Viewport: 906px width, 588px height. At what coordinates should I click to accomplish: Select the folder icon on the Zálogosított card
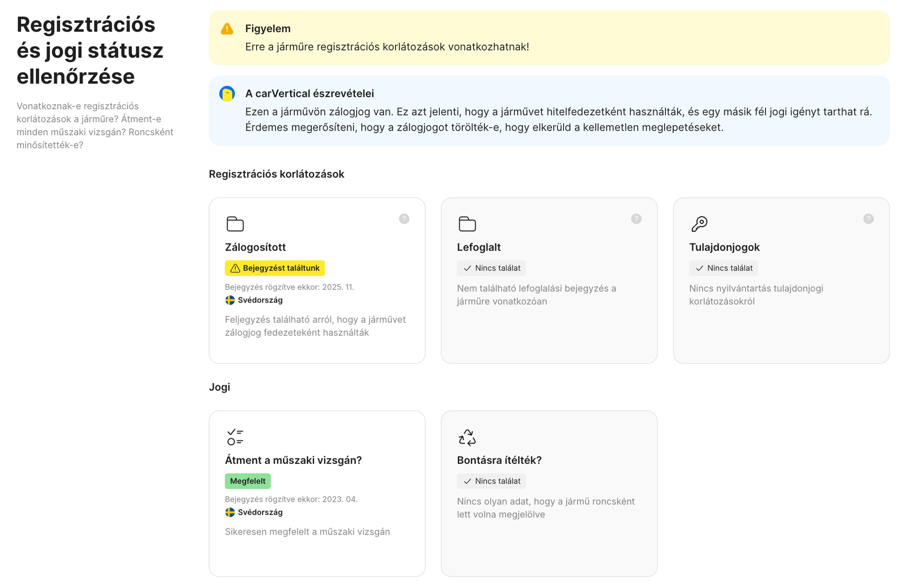(235, 224)
